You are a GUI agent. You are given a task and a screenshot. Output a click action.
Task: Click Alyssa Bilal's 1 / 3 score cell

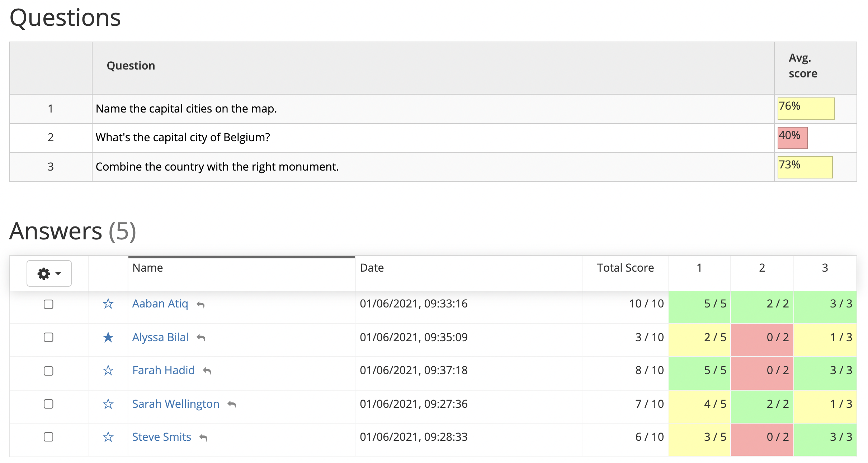(x=825, y=340)
